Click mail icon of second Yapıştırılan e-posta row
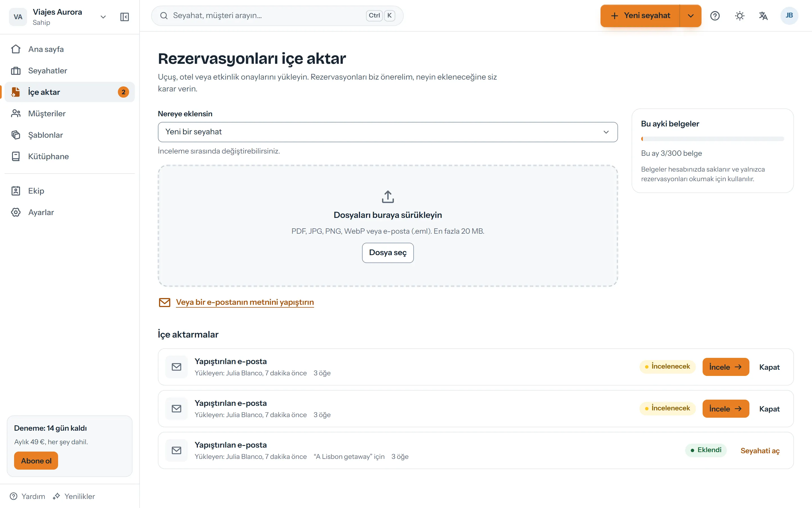 click(176, 409)
